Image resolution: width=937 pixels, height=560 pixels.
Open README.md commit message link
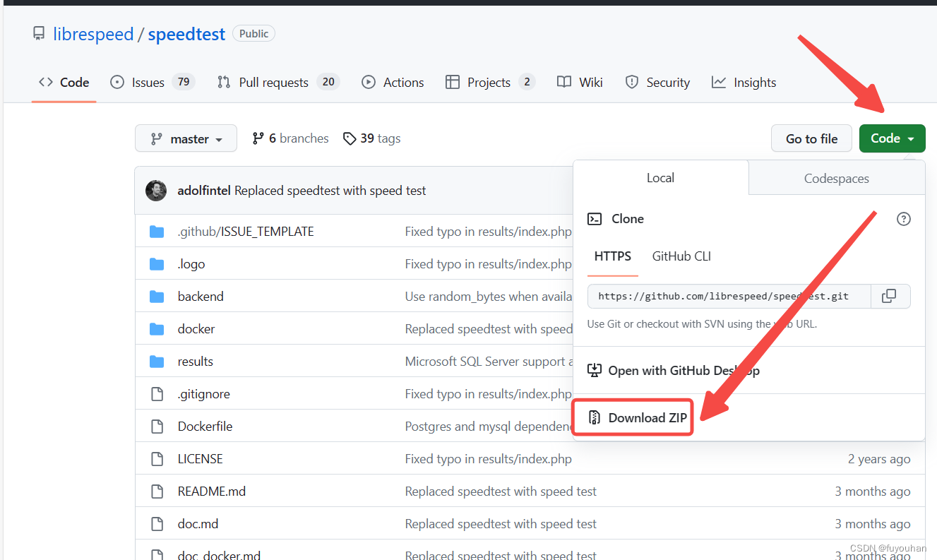click(501, 492)
